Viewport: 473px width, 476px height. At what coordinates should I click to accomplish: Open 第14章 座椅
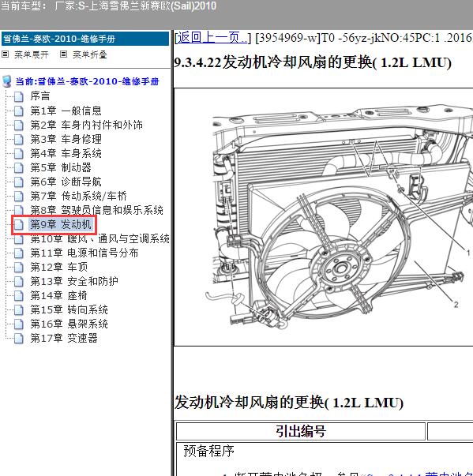(59, 296)
